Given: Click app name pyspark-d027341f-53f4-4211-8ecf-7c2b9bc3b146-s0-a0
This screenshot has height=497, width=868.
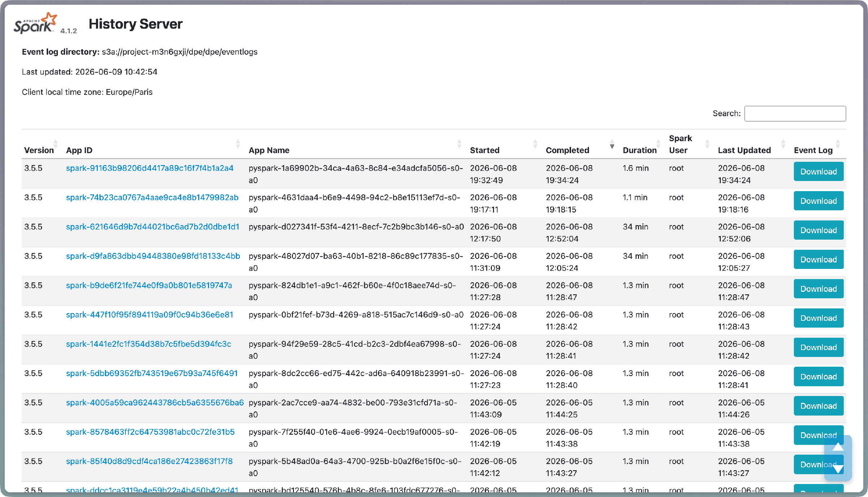Looking at the screenshot, I should [x=356, y=227].
